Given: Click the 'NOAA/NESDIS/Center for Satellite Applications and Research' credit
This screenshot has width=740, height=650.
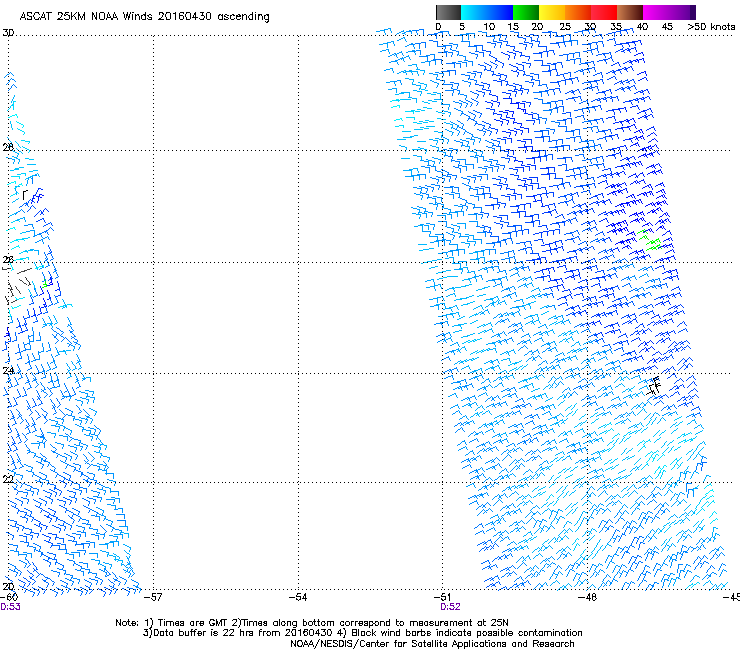Looking at the screenshot, I should 432,644.
